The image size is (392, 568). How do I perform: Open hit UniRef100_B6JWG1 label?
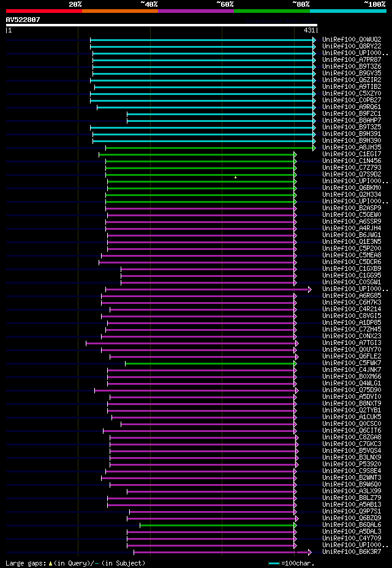(352, 236)
